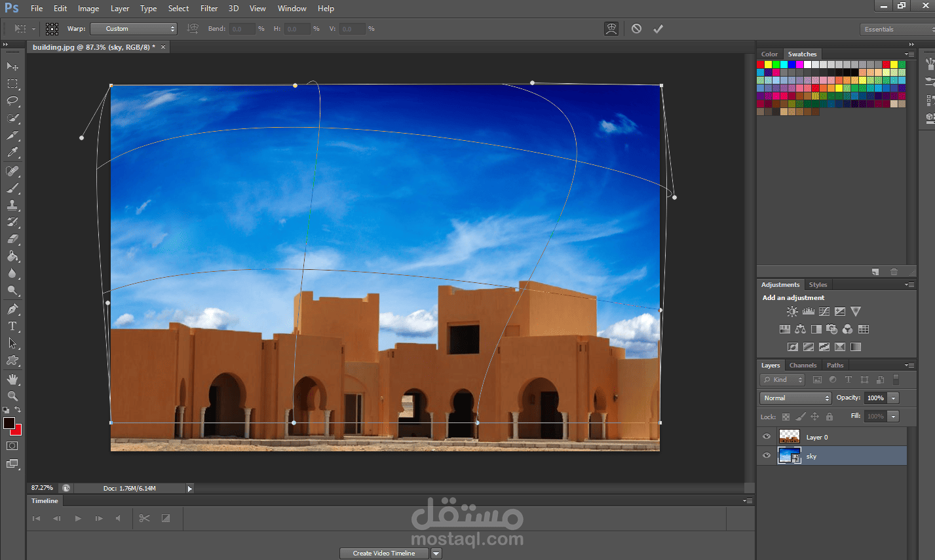Click the Create Video Timeline button
This screenshot has width=935, height=560.
[x=384, y=553]
